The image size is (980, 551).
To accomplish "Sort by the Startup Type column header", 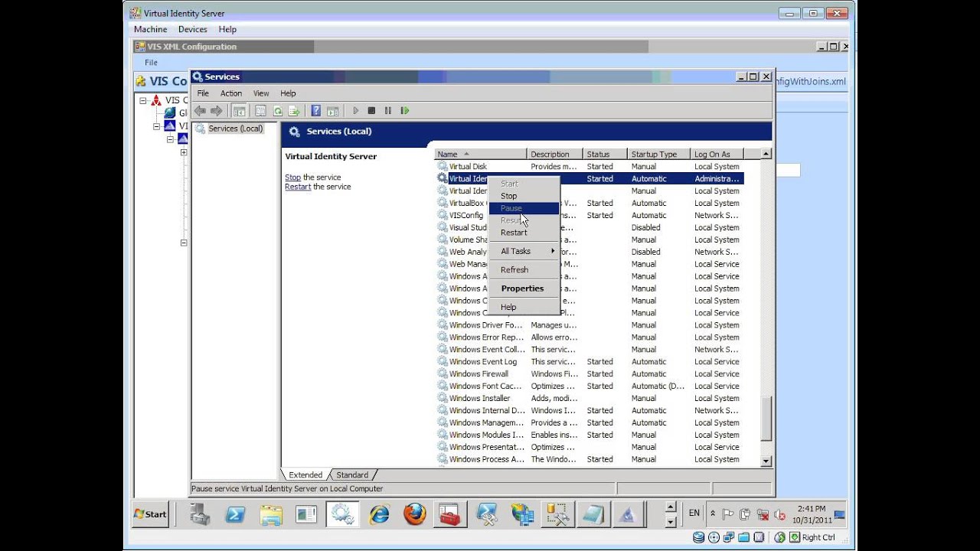I will pyautogui.click(x=658, y=154).
